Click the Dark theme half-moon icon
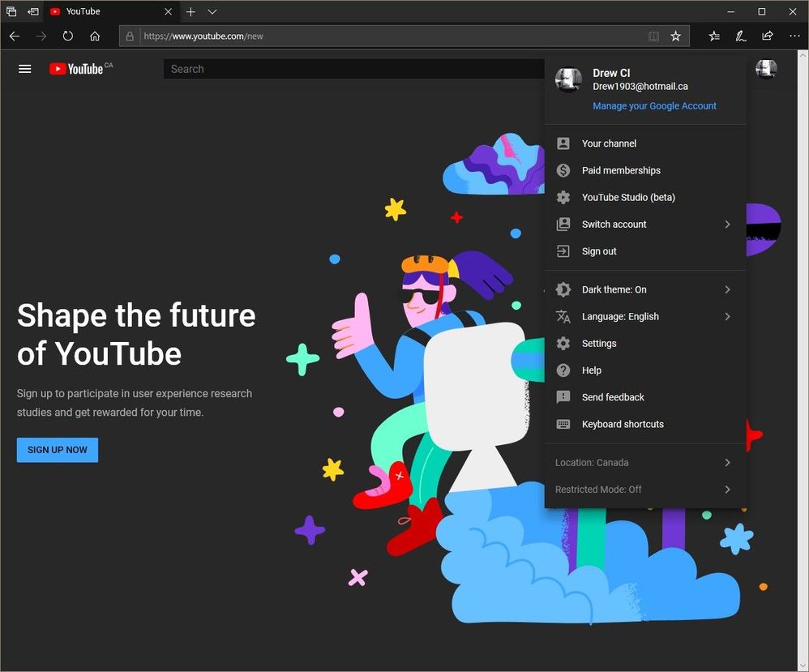The image size is (809, 672). [563, 289]
